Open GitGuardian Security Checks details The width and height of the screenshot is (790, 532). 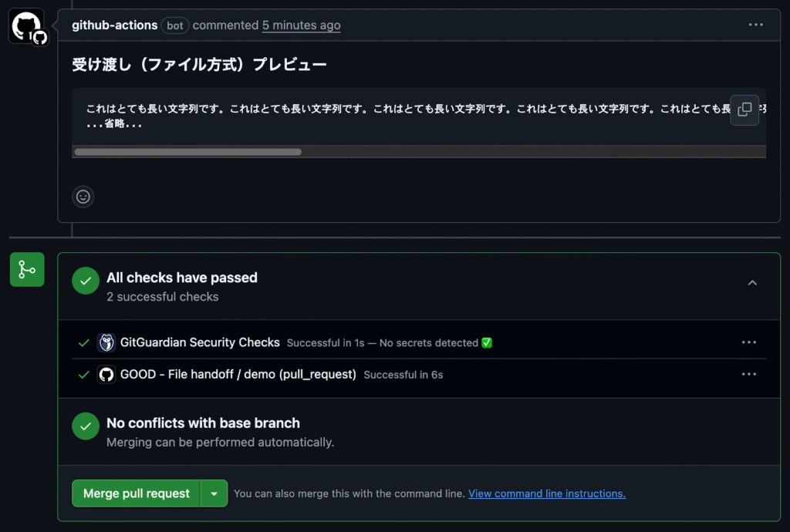[200, 342]
